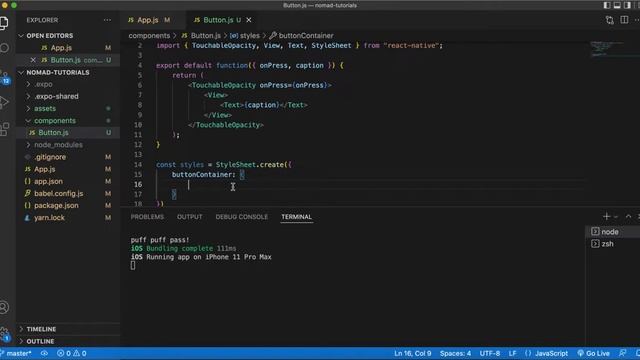Click the Open Changes icon in editor toolbar

click(610, 20)
